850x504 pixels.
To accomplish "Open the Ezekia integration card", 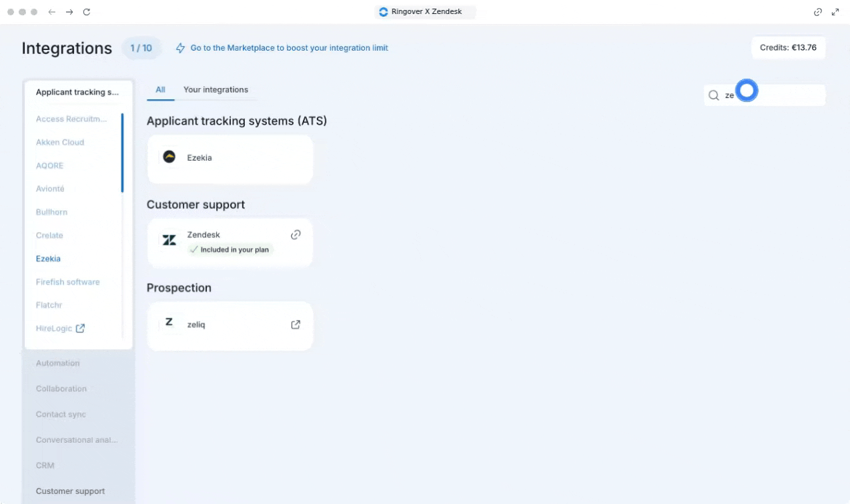I will (230, 159).
